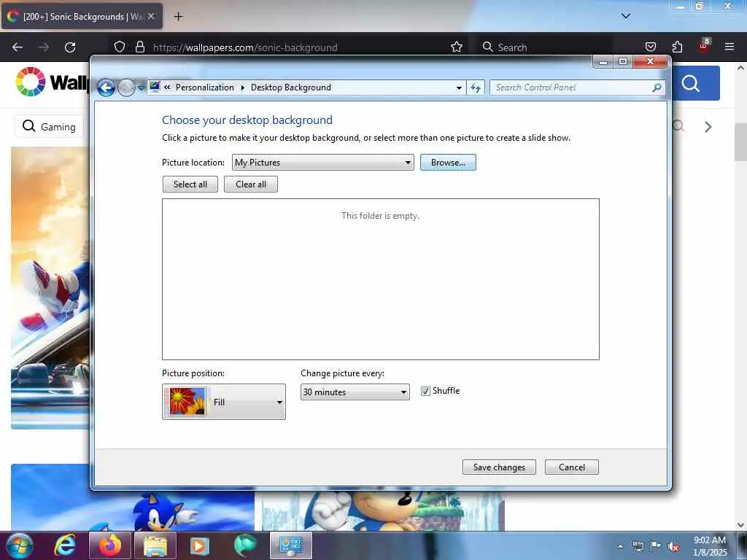Click 'This folder is empty.' text

pyautogui.click(x=380, y=216)
